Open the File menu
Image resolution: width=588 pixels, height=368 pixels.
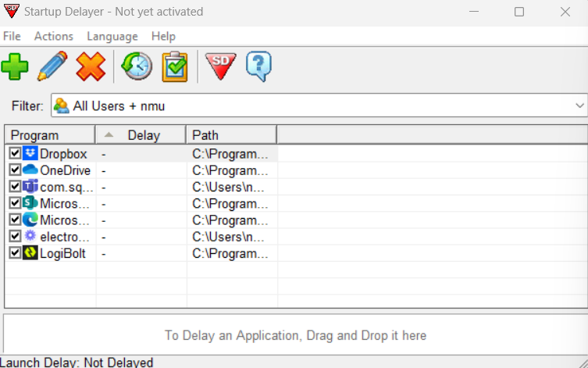[x=12, y=36]
